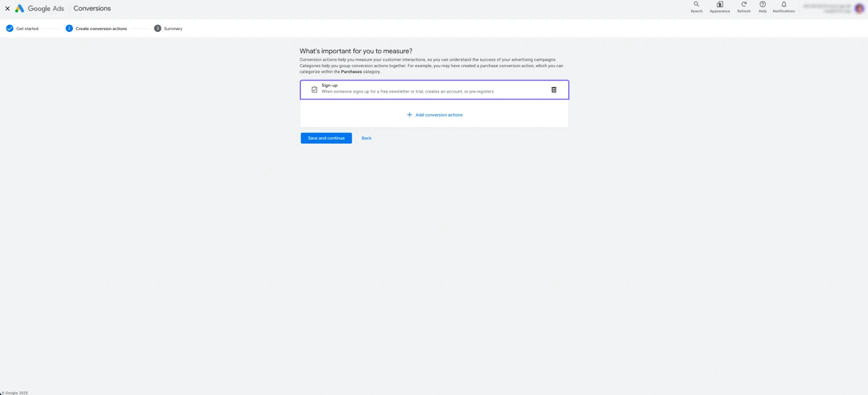Open the Appearance settings
The width and height of the screenshot is (868, 395).
tap(719, 7)
